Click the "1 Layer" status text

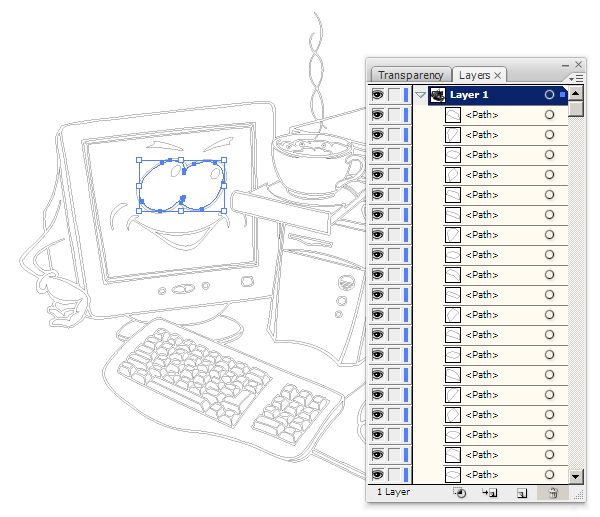click(393, 492)
